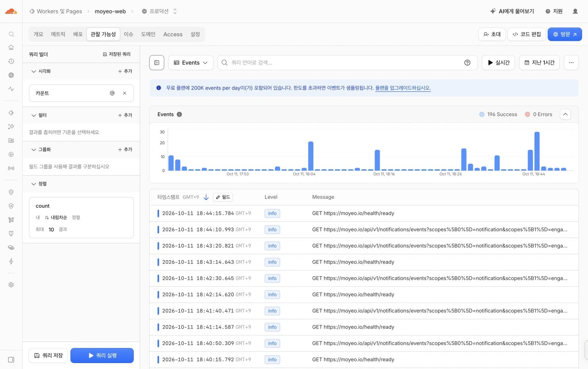Click 플랜을 업그레이드하십시오 upgrade link
Image resolution: width=588 pixels, height=369 pixels.
coord(403,88)
